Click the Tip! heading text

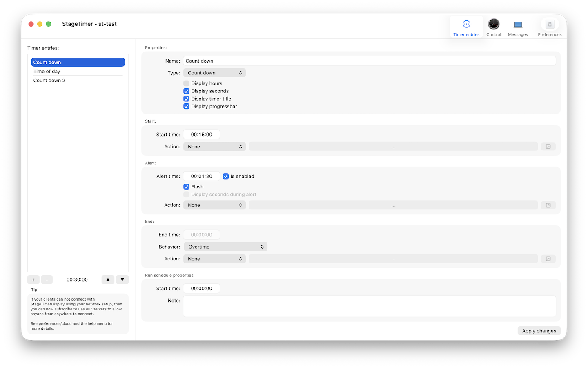(x=35, y=290)
